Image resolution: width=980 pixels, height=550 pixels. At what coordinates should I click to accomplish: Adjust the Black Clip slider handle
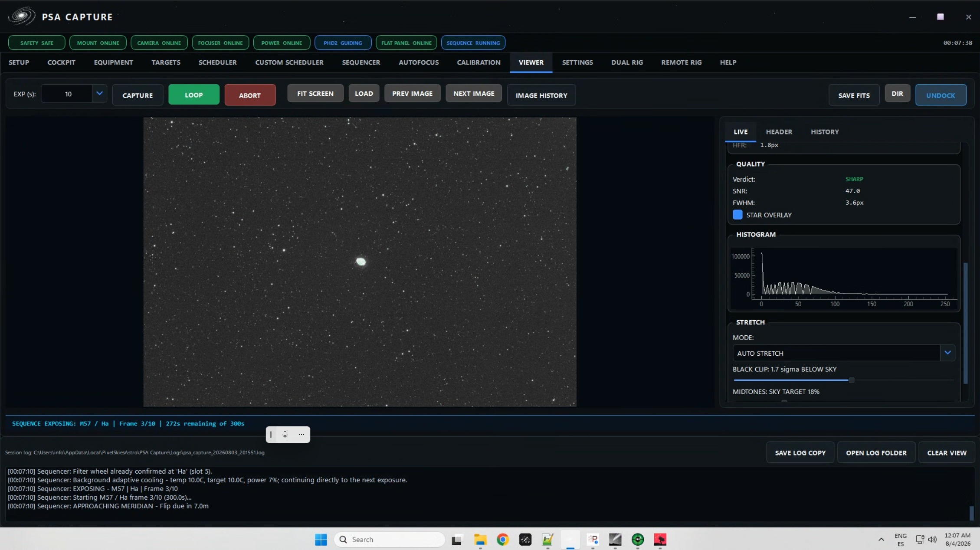point(852,380)
